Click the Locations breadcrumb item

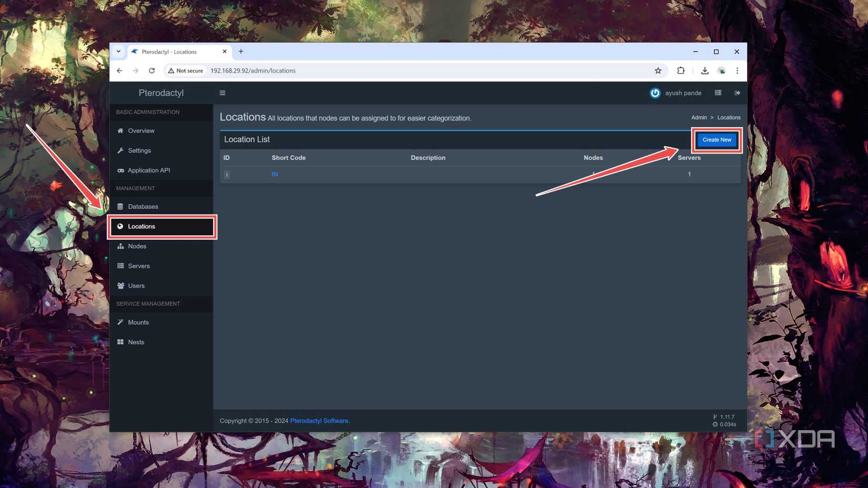(x=729, y=118)
